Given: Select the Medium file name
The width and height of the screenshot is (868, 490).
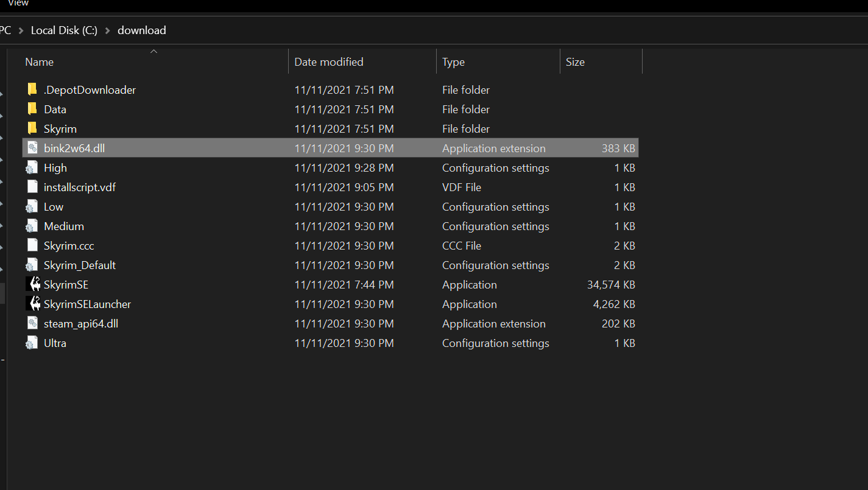Looking at the screenshot, I should [x=64, y=226].
